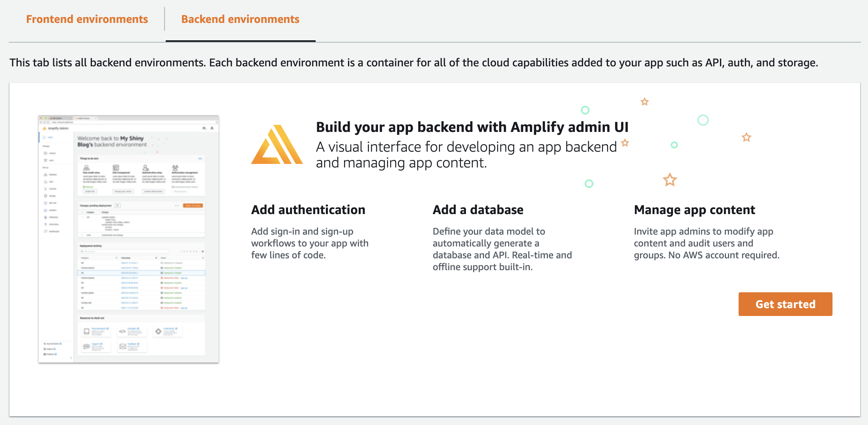Screen dimensions: 868x425
Task: Click the Examples code icon card
Action: coord(122,331)
